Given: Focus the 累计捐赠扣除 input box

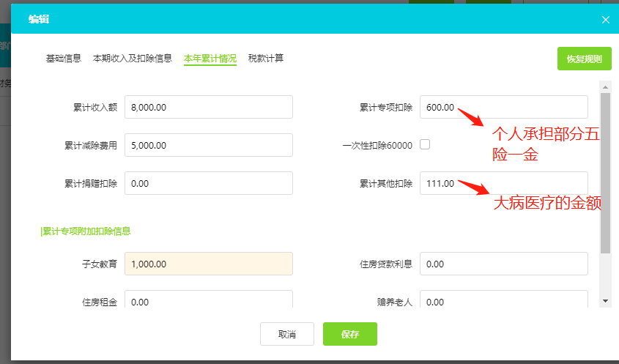Looking at the screenshot, I should point(209,183).
